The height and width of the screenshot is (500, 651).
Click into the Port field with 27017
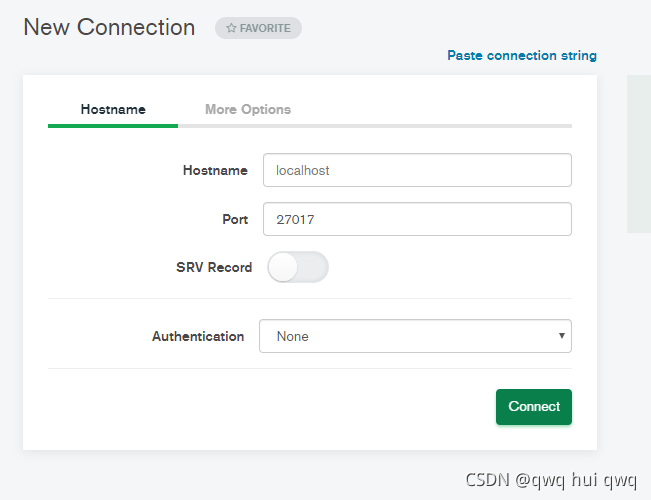417,219
